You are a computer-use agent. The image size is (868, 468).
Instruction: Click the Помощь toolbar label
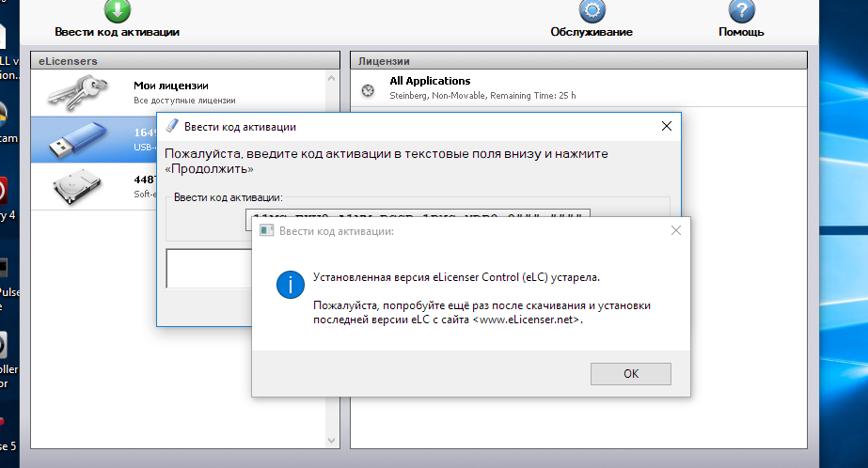(x=741, y=32)
